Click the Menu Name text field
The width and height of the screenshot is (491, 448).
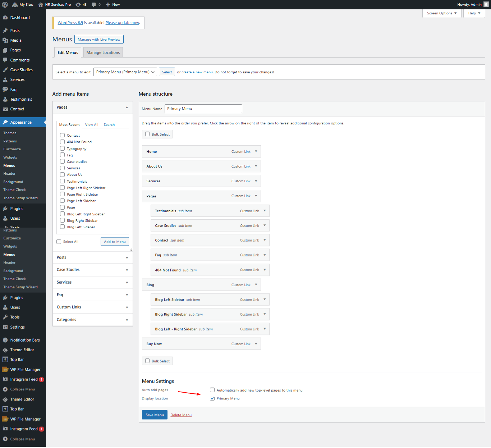pos(203,109)
